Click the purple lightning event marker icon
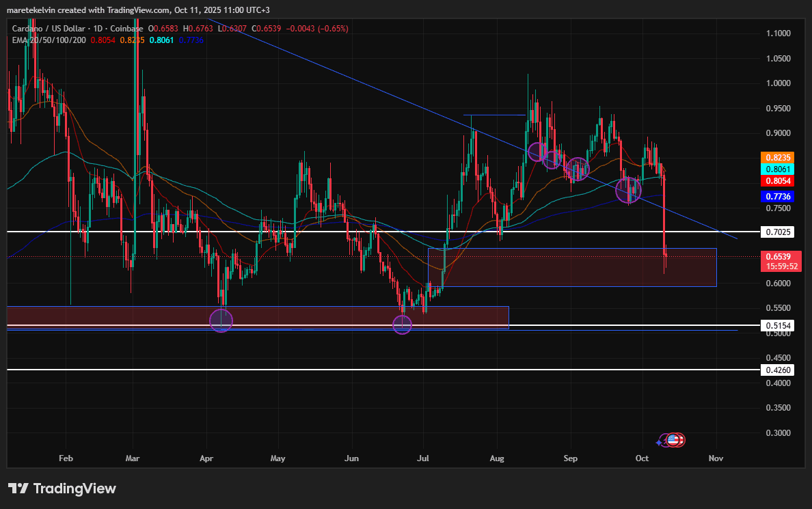This screenshot has height=509, width=812. coord(665,441)
